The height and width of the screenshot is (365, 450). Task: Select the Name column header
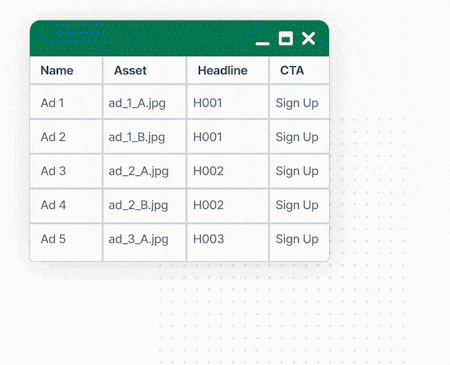[x=66, y=70]
